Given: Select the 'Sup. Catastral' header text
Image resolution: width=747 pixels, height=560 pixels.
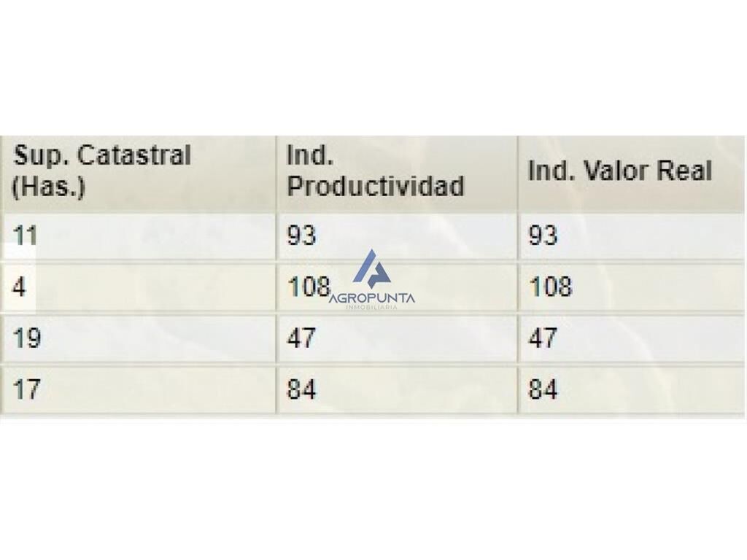Looking at the screenshot, I should [x=102, y=156].
